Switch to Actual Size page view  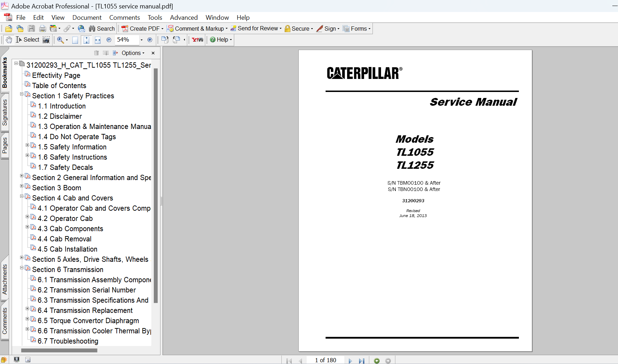pos(75,40)
